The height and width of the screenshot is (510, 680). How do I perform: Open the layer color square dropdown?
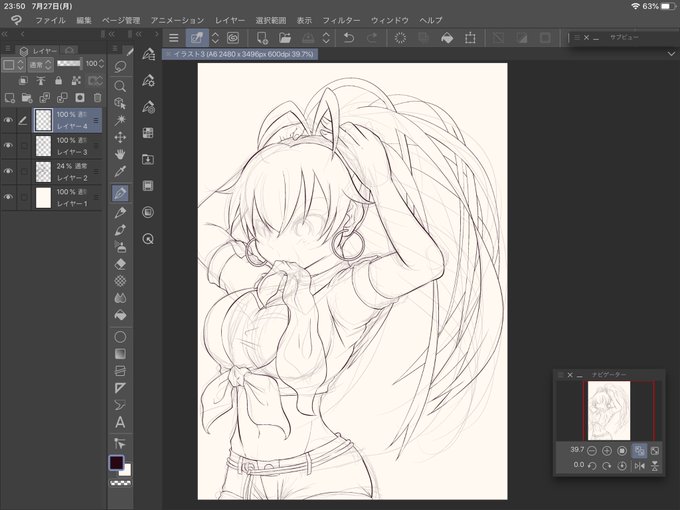pyautogui.click(x=13, y=65)
